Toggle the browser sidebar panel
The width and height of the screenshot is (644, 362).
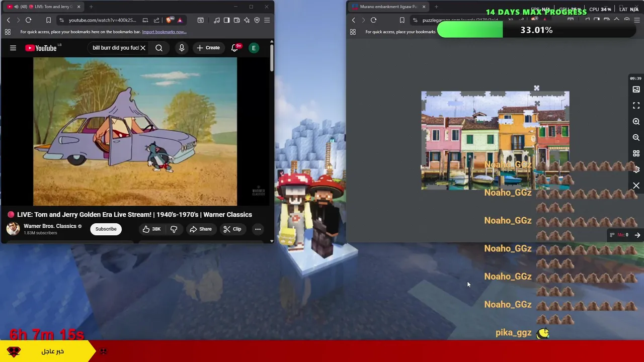click(226, 20)
